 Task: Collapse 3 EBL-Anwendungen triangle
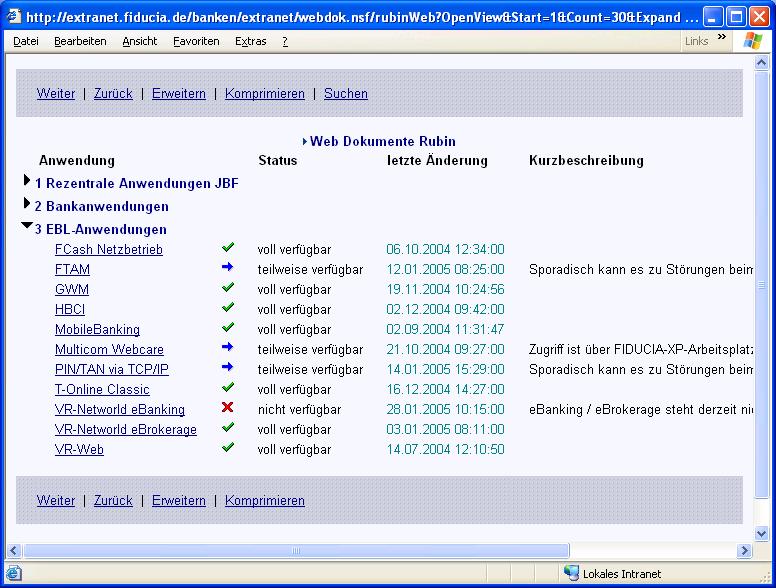coord(27,226)
